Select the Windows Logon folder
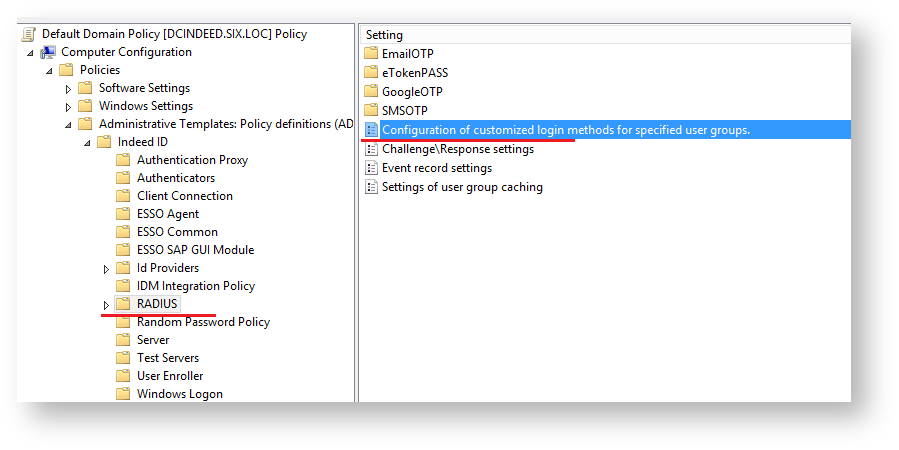 179,394
